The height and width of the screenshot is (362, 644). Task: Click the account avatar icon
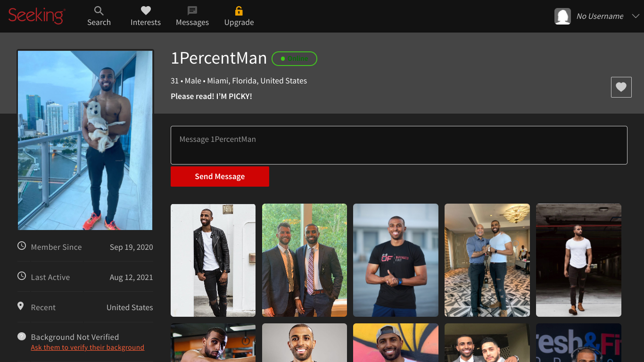[x=562, y=16]
